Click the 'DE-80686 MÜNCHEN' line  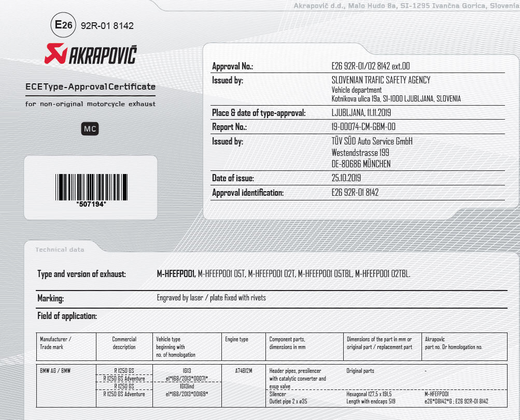pyautogui.click(x=361, y=164)
